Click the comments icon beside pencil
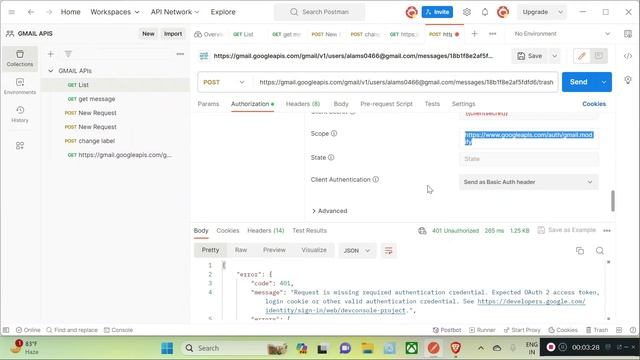The image size is (640, 360). pyautogui.click(x=598, y=56)
